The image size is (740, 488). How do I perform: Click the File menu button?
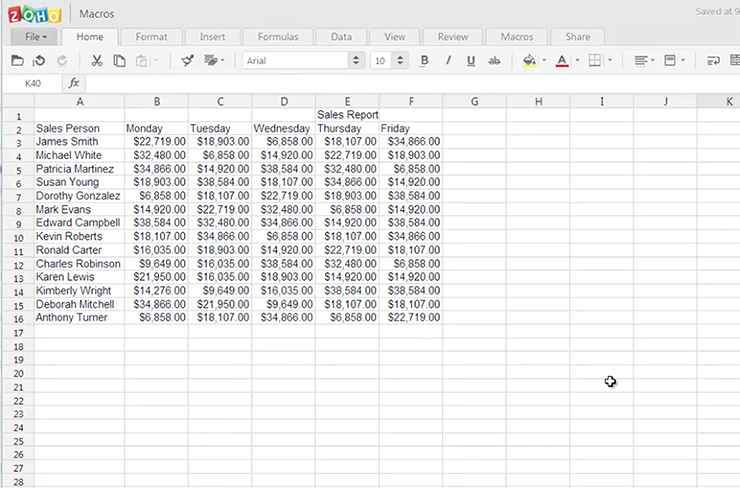coord(35,37)
